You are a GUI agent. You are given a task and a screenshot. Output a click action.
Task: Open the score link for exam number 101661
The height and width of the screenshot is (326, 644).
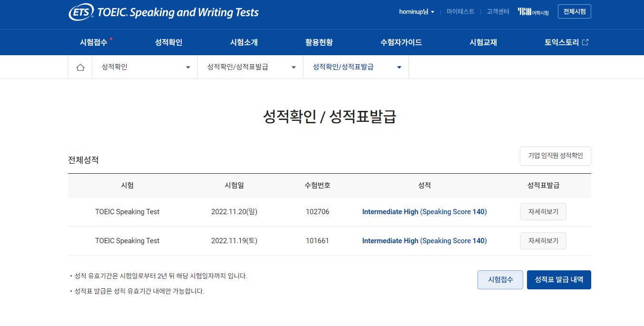coord(424,241)
